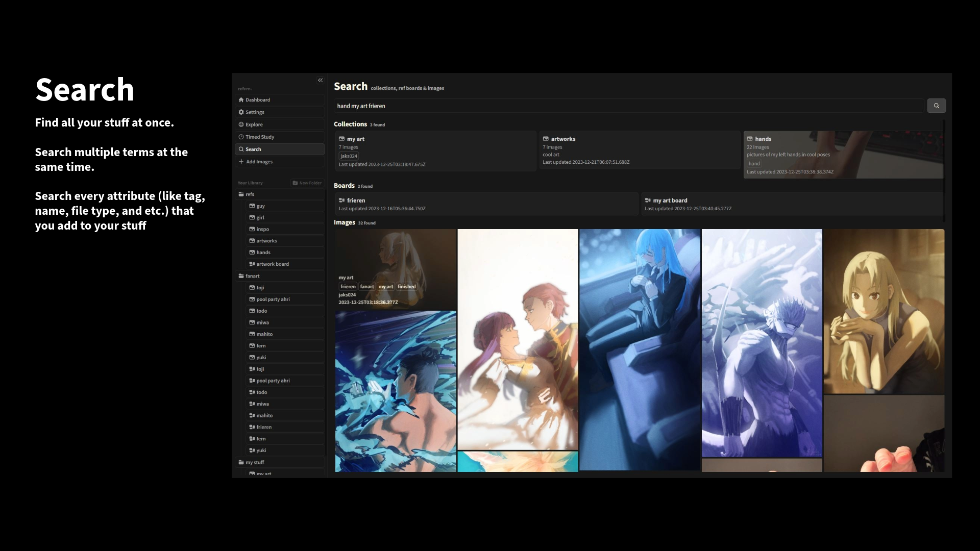Open the artworks collection in sidebar
Image resolution: width=980 pixels, height=551 pixels.
click(x=286, y=241)
